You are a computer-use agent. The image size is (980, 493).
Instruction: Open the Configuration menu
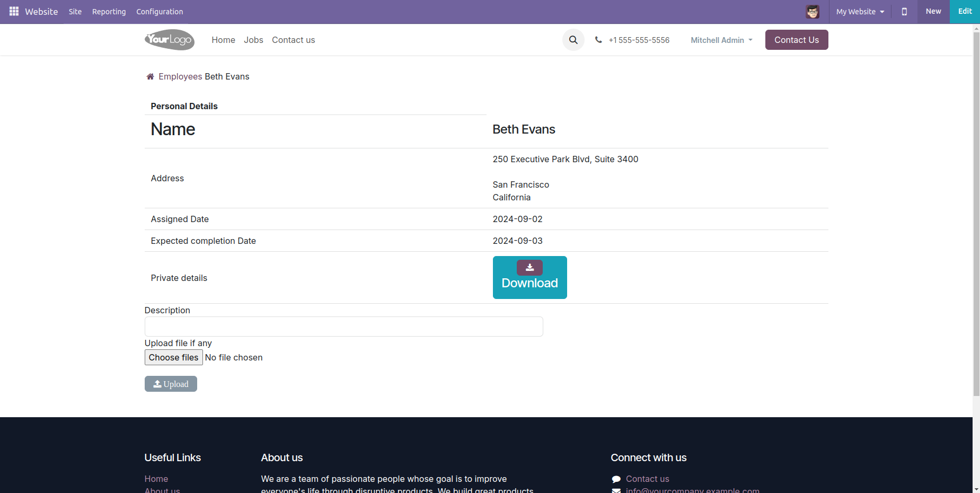tap(160, 12)
